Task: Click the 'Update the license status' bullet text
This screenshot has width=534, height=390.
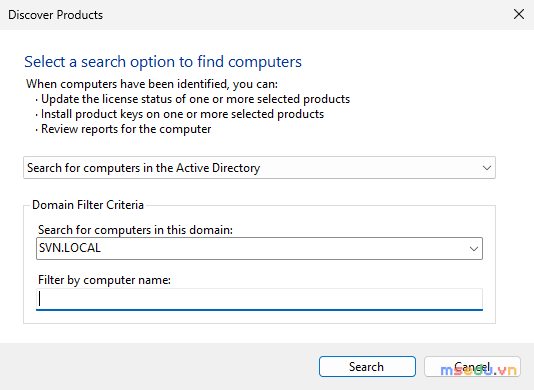Action: pos(195,99)
